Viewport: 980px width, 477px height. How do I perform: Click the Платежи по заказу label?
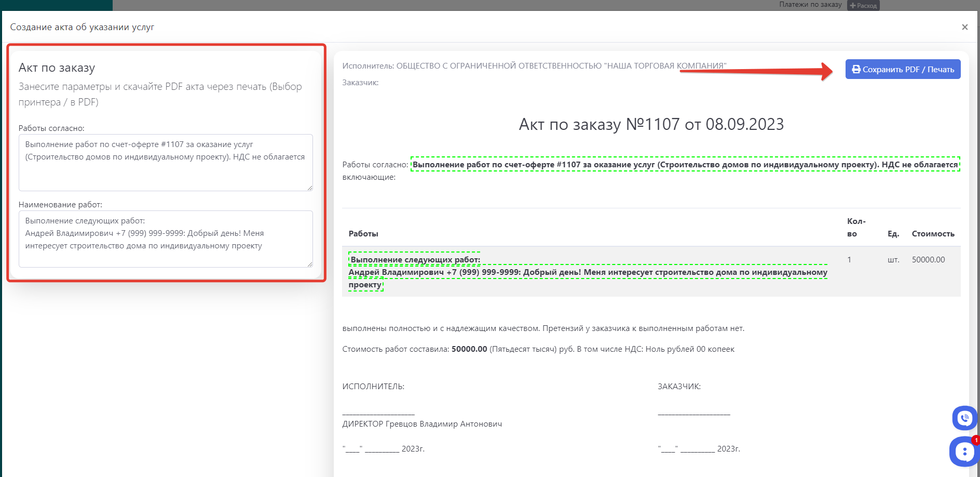tap(810, 5)
